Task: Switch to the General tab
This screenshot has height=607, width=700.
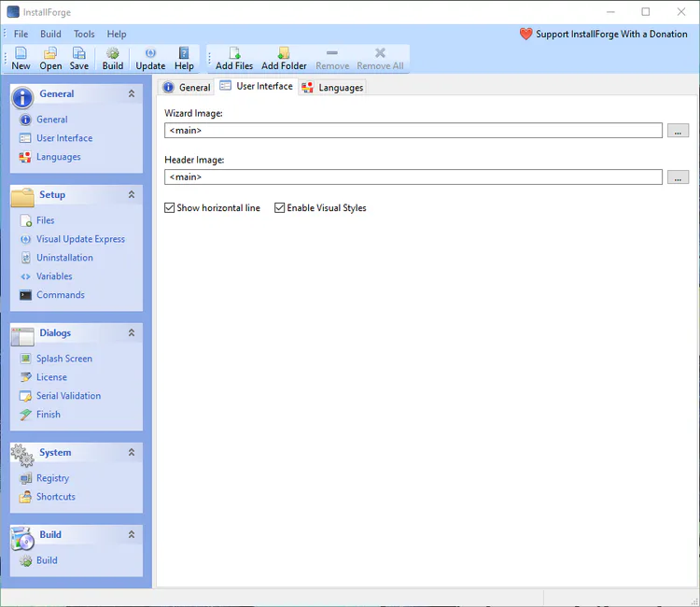Action: tap(187, 88)
